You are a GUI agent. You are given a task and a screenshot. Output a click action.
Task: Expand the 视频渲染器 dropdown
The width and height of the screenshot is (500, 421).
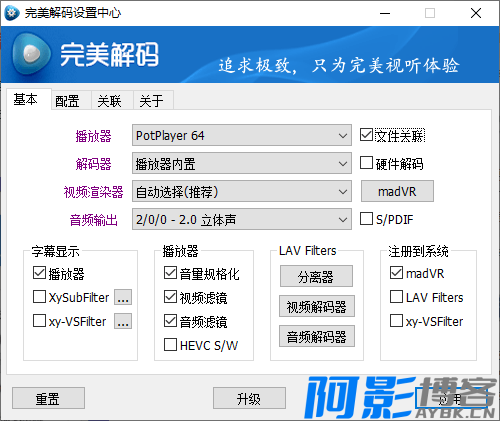pyautogui.click(x=242, y=191)
